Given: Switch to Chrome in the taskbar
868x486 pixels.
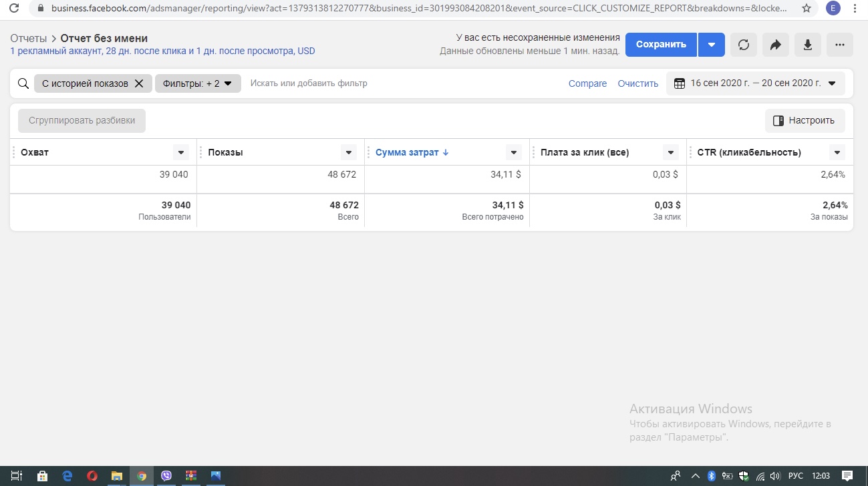Looking at the screenshot, I should pos(142,476).
